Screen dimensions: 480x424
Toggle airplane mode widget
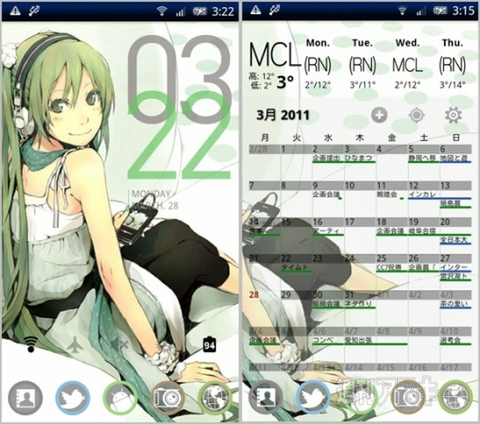[75, 345]
